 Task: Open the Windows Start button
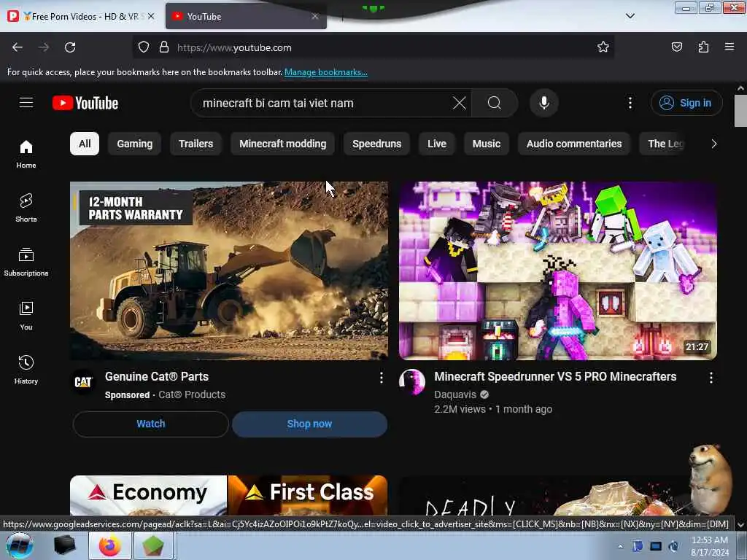click(x=19, y=545)
